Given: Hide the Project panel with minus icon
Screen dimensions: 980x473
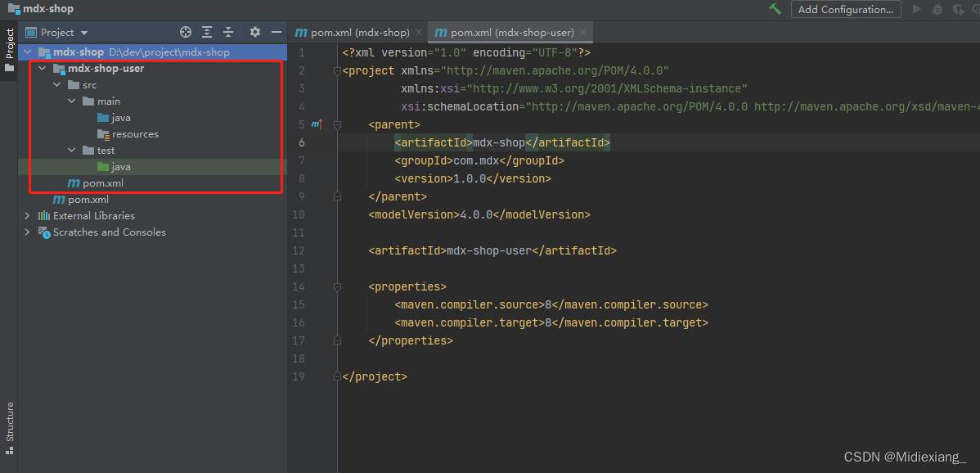Looking at the screenshot, I should coord(276,32).
